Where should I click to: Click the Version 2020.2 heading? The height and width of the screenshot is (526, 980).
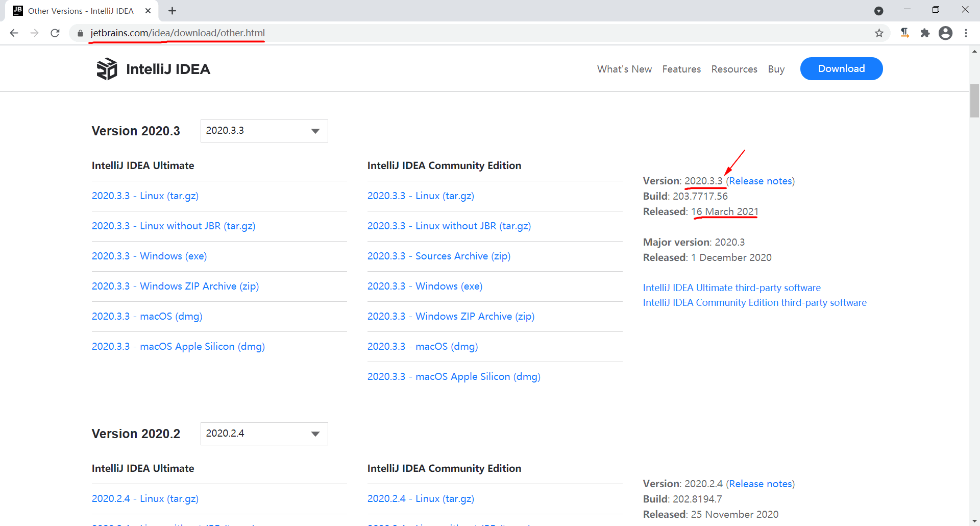[x=136, y=434]
